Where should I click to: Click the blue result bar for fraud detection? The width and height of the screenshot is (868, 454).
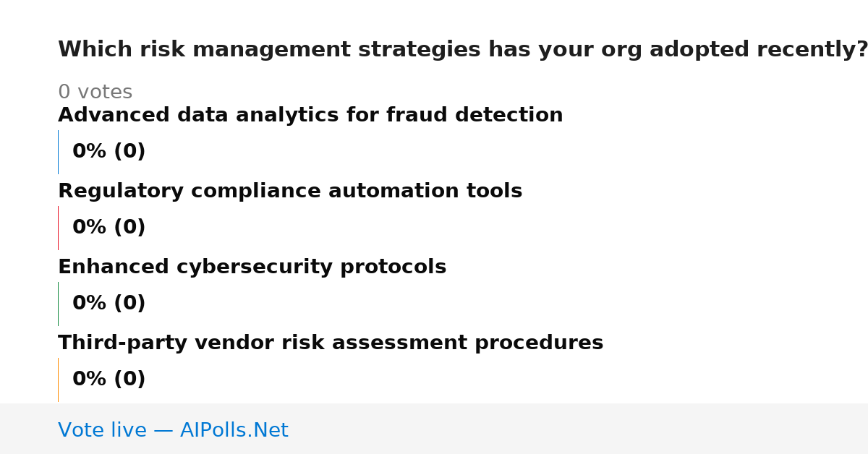pyautogui.click(x=58, y=152)
